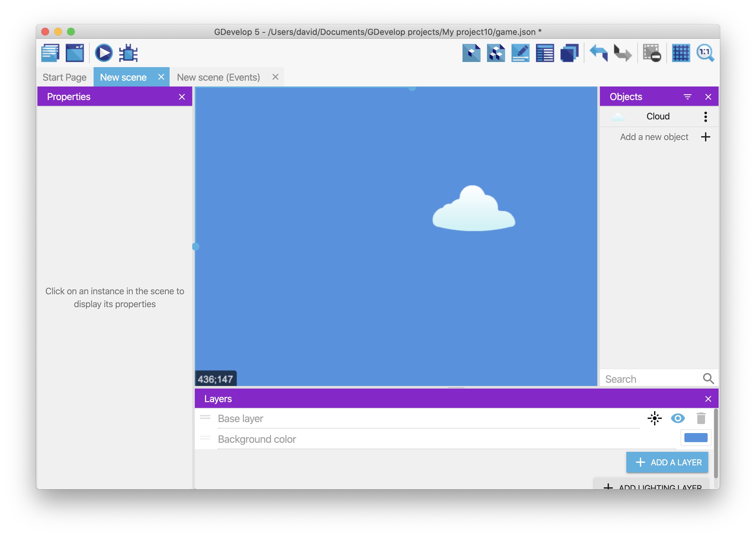Click the preview play button
The height and width of the screenshot is (537, 756).
click(104, 53)
